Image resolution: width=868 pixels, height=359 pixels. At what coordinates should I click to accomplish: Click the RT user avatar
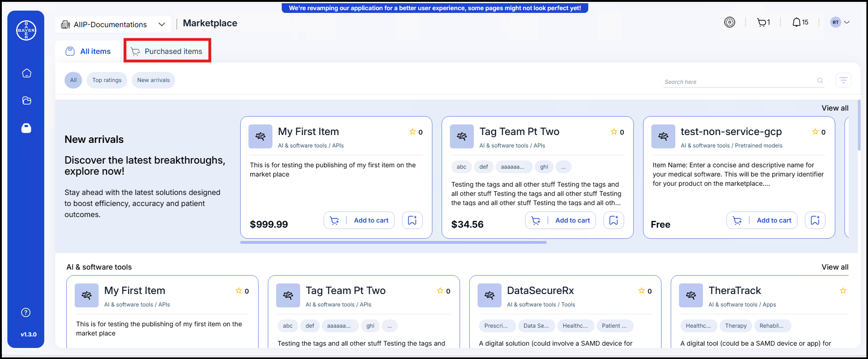point(836,22)
